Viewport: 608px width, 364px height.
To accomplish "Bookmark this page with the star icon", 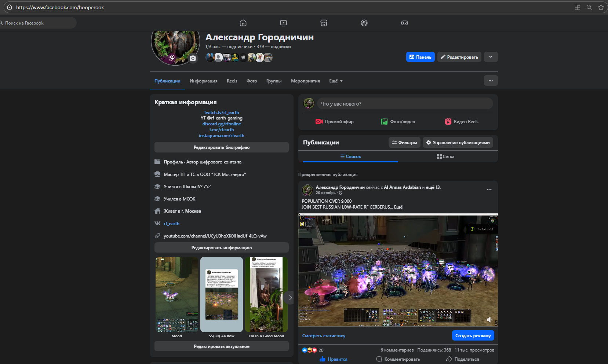I will (601, 7).
